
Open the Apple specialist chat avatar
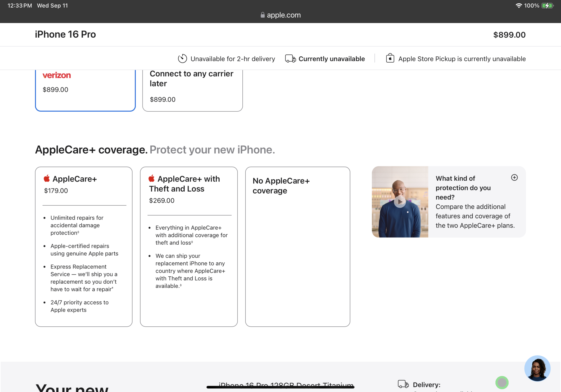537,368
